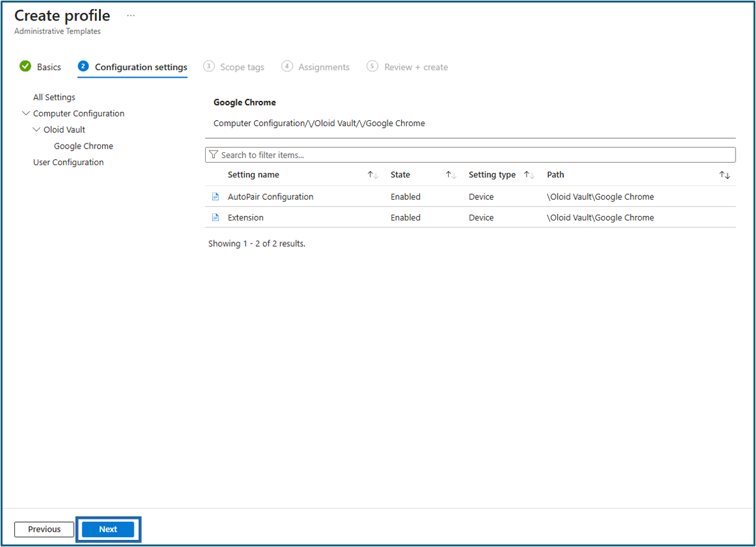
Task: Click the Administrative Templates subtitle
Action: coord(57,31)
